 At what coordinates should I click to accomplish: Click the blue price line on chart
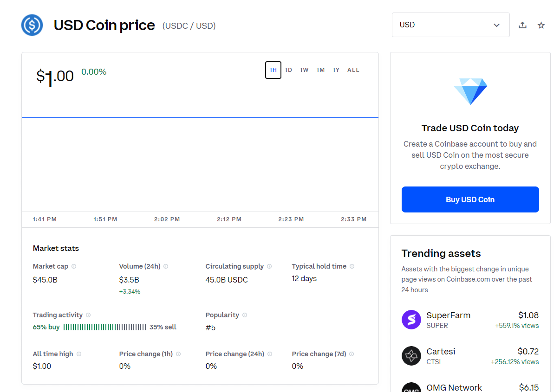click(200, 117)
